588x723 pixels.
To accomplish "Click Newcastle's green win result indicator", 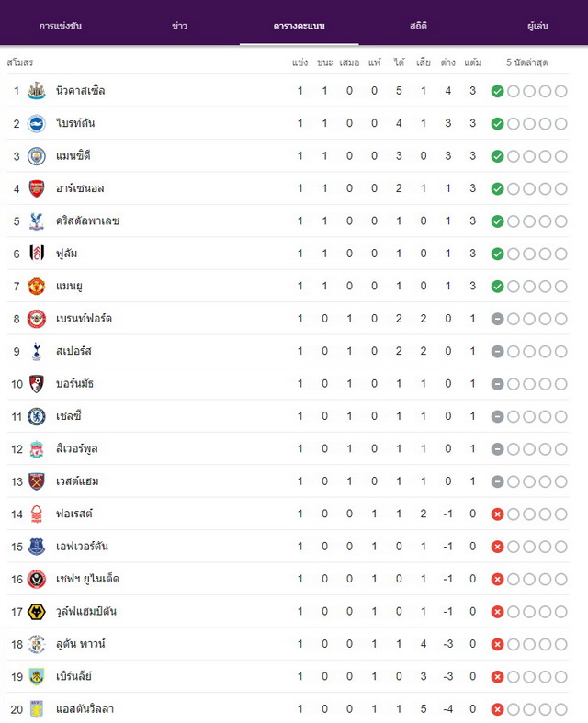I will click(497, 91).
